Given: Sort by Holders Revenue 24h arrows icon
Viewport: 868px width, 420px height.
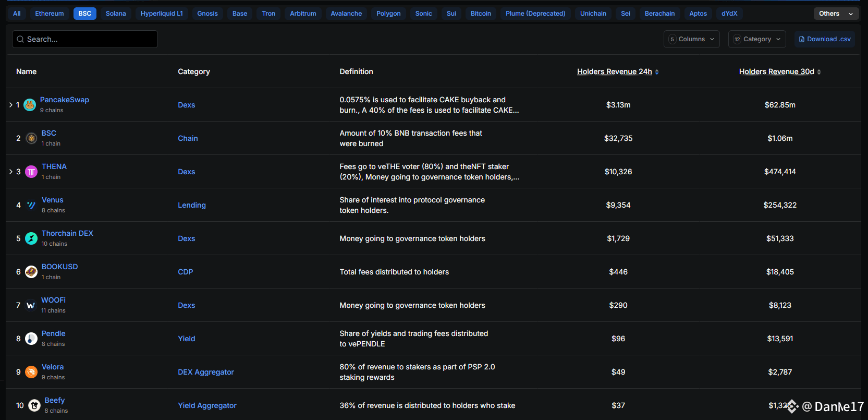Looking at the screenshot, I should pyautogui.click(x=657, y=72).
